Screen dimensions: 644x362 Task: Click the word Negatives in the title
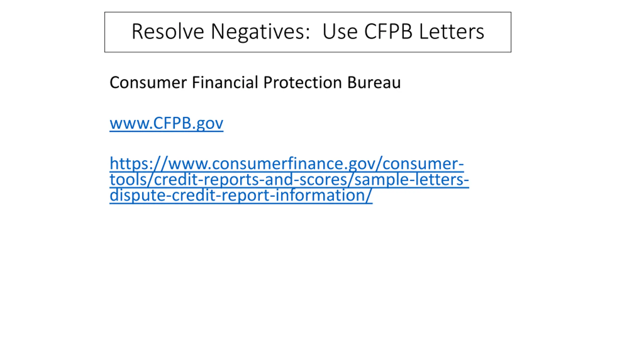[260, 32]
